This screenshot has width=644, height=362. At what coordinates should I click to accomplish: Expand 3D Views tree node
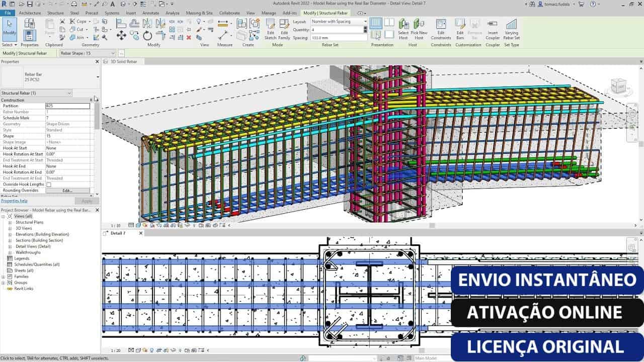tap(10, 228)
